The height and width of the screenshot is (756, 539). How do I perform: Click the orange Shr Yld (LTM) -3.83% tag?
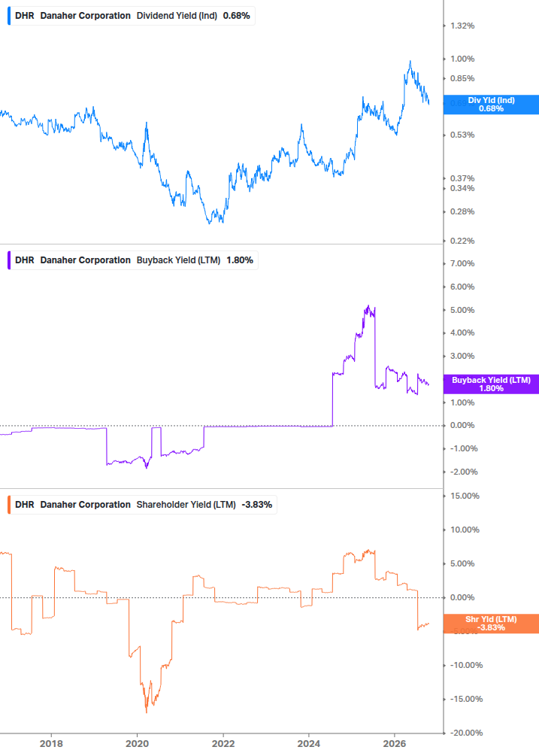tap(491, 624)
